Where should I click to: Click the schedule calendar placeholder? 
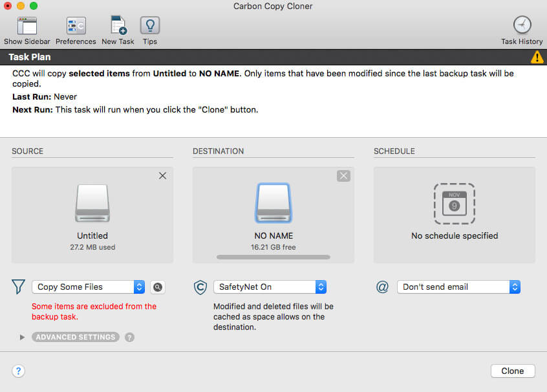click(454, 204)
